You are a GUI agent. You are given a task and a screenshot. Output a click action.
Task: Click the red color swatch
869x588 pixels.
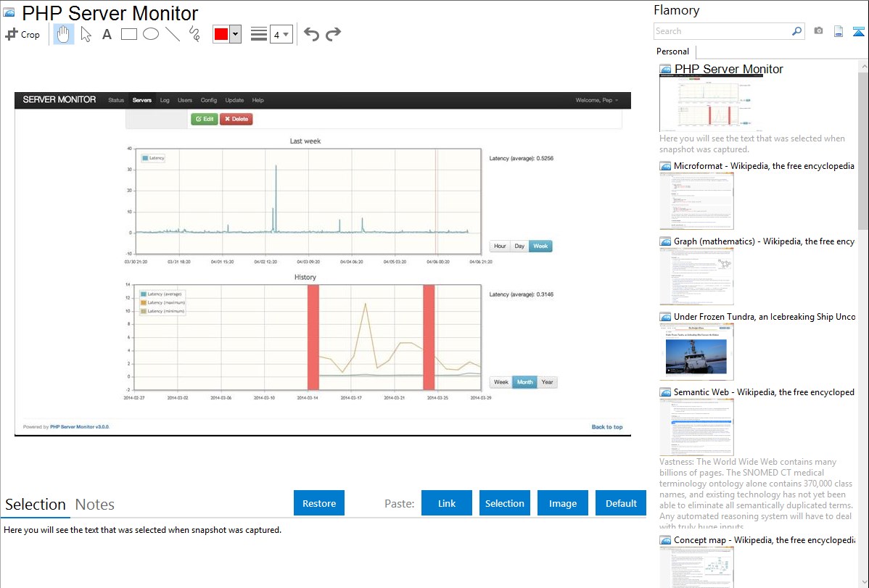click(221, 34)
